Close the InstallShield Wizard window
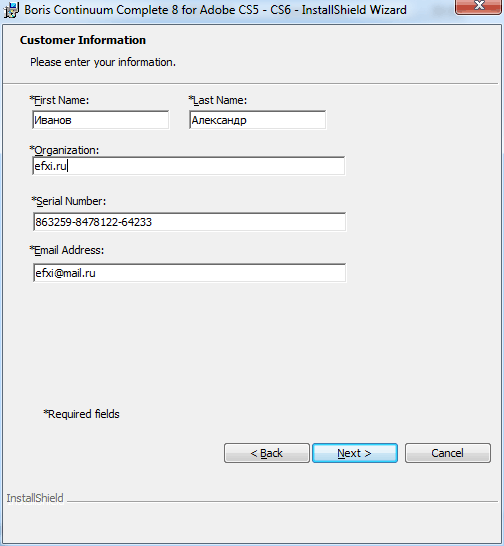Image resolution: width=504 pixels, height=546 pixels. 479,6
